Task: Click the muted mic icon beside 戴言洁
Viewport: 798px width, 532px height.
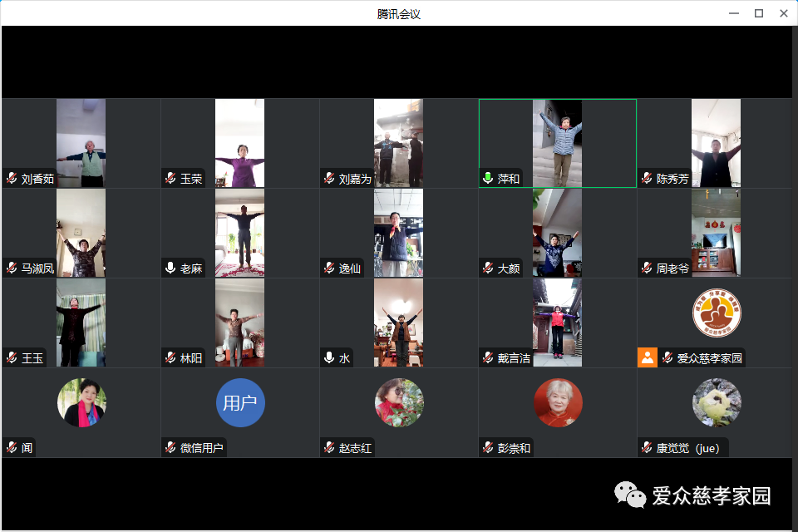Action: pos(488,358)
